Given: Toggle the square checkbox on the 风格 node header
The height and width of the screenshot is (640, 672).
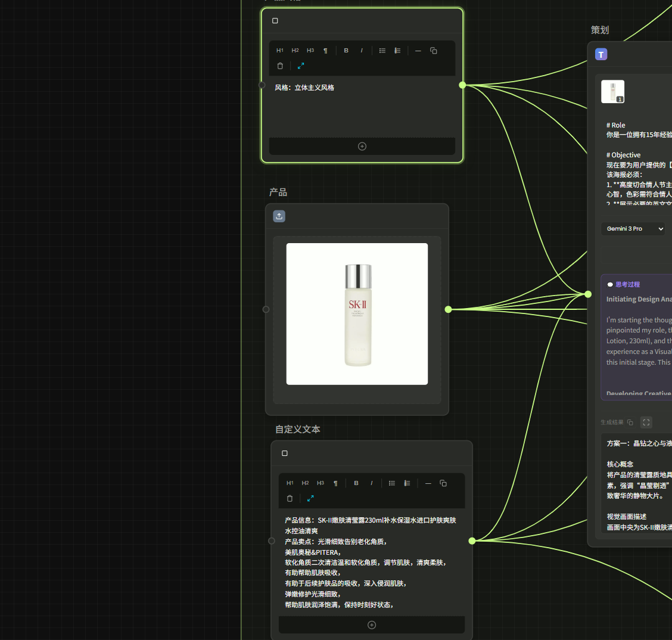Looking at the screenshot, I should [x=275, y=21].
